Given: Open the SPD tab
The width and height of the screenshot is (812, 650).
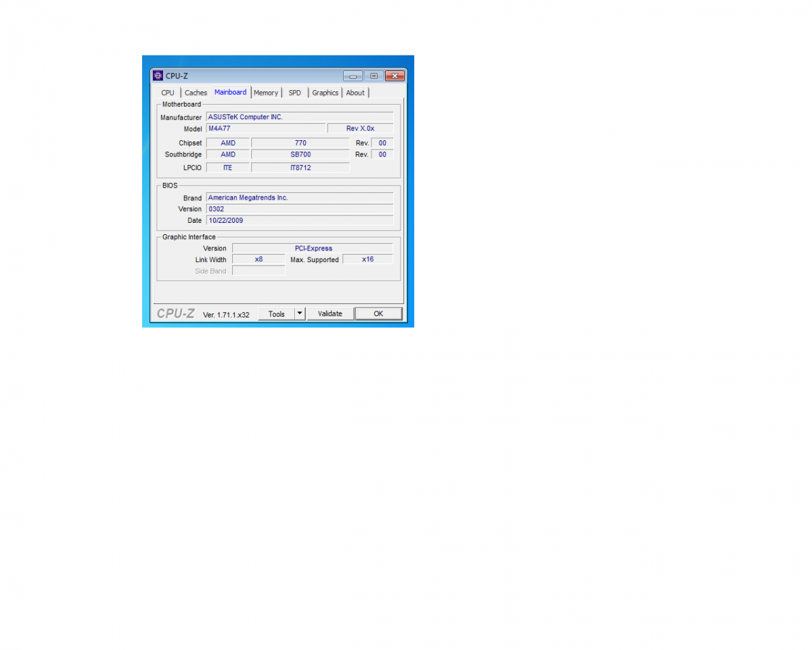Looking at the screenshot, I should pyautogui.click(x=295, y=93).
